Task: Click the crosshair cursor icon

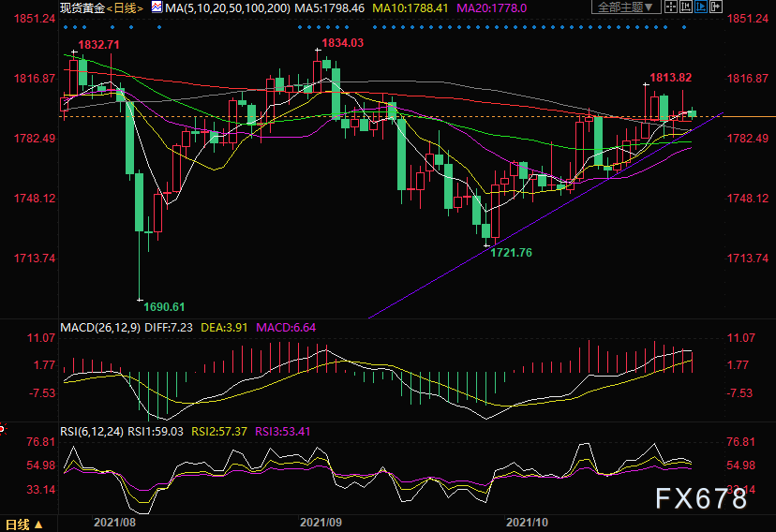Action: click(671, 7)
